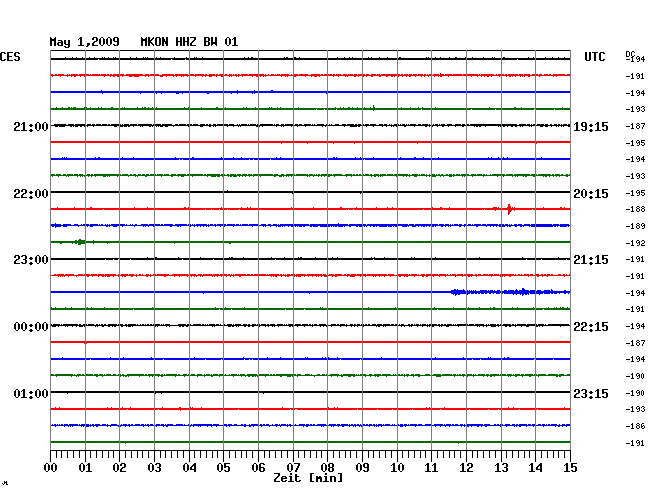
Task: Pick minute 02 on the time axis
Action: 119,468
